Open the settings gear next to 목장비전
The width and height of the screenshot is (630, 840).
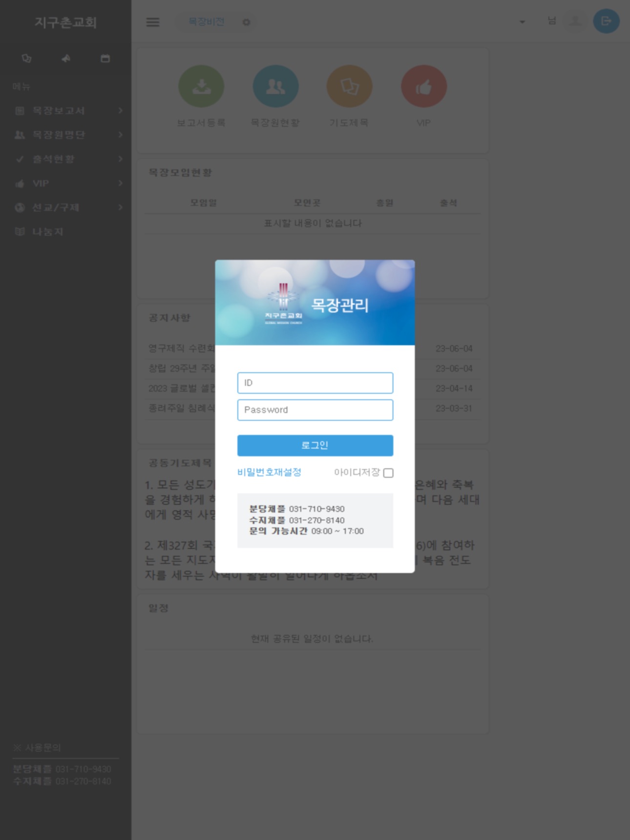(247, 22)
